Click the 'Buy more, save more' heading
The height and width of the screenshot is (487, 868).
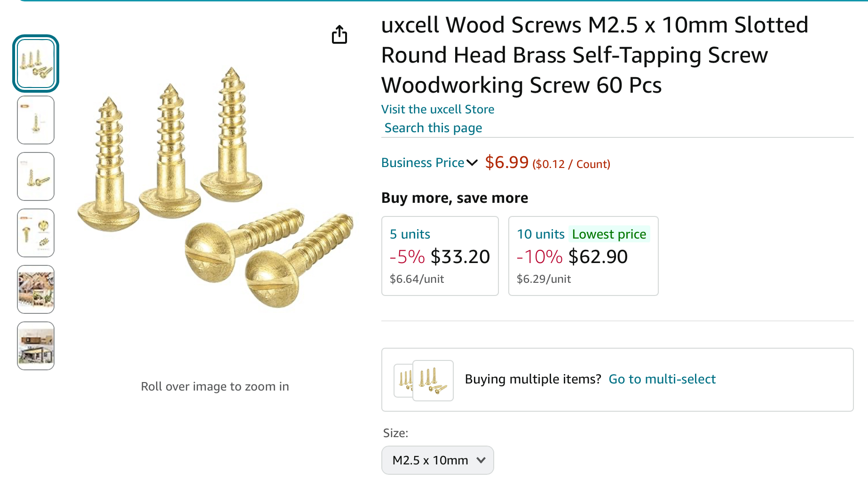[x=455, y=198]
